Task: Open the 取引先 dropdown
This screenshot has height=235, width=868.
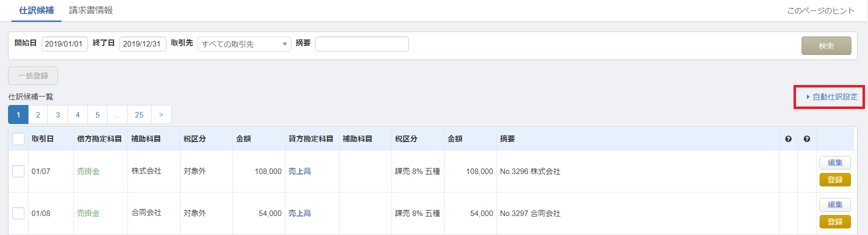Action: pos(244,44)
